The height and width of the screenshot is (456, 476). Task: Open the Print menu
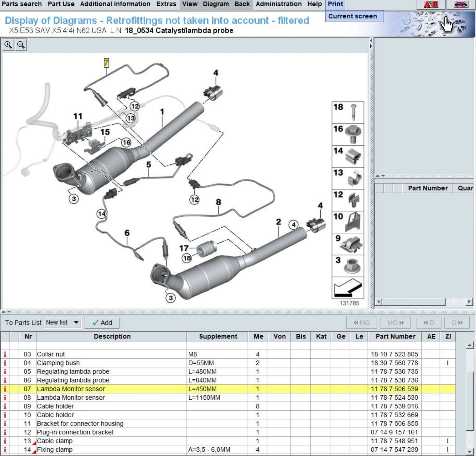(335, 4)
